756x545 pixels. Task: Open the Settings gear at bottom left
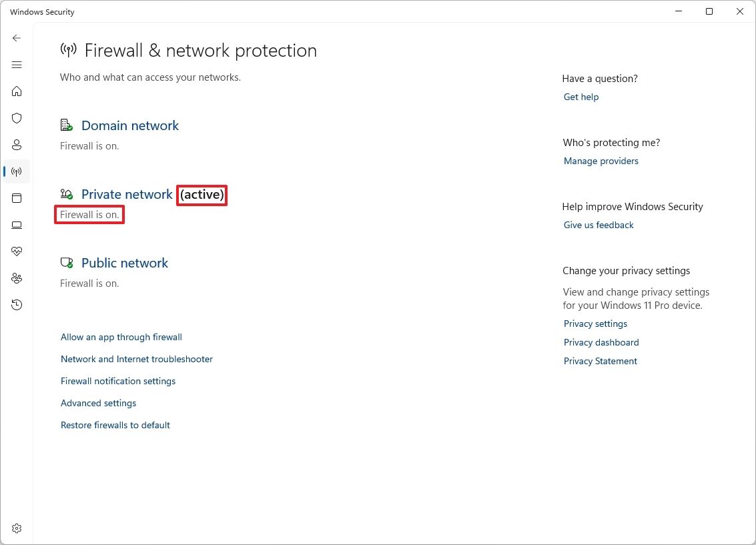coord(16,528)
